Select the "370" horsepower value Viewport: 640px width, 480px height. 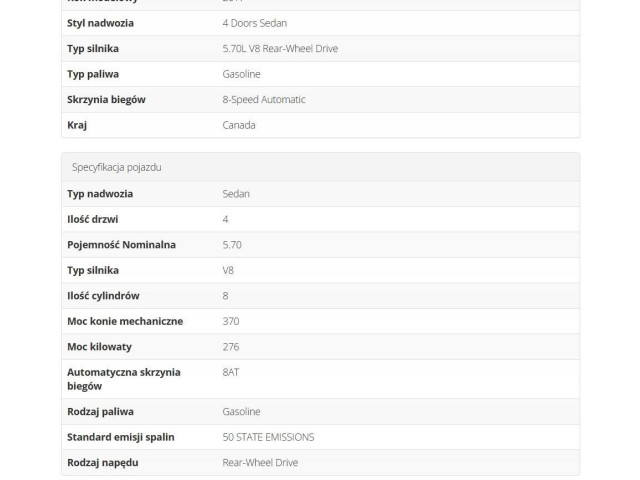231,321
